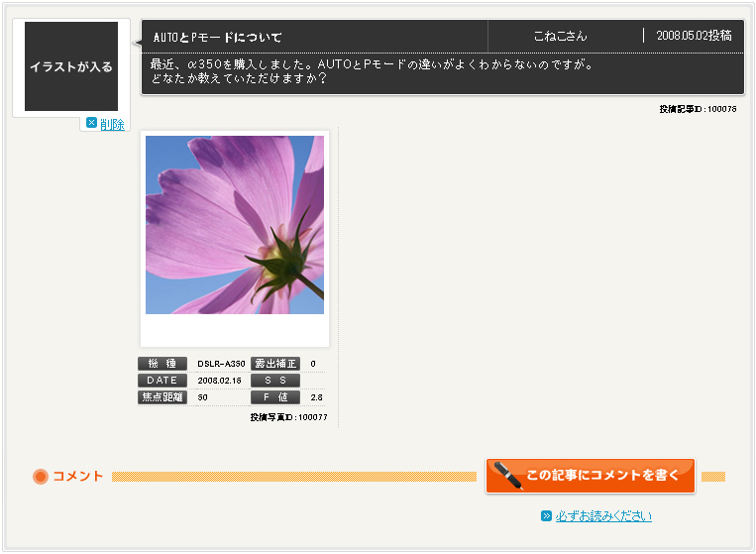Click the 焦点距離 label tag
Image resolution: width=756 pixels, height=554 pixels.
tap(162, 397)
